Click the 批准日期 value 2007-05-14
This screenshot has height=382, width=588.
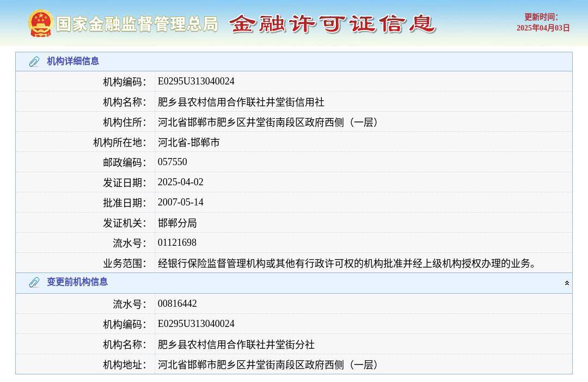click(181, 202)
